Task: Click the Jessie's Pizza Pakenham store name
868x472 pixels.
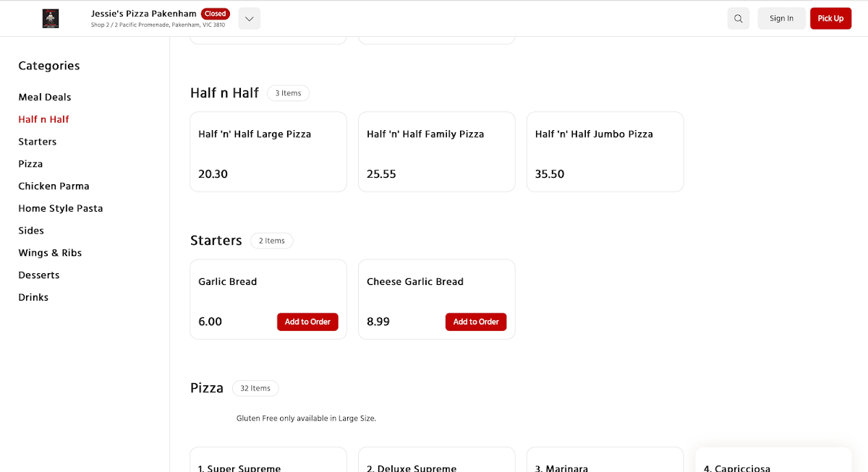Action: [144, 14]
